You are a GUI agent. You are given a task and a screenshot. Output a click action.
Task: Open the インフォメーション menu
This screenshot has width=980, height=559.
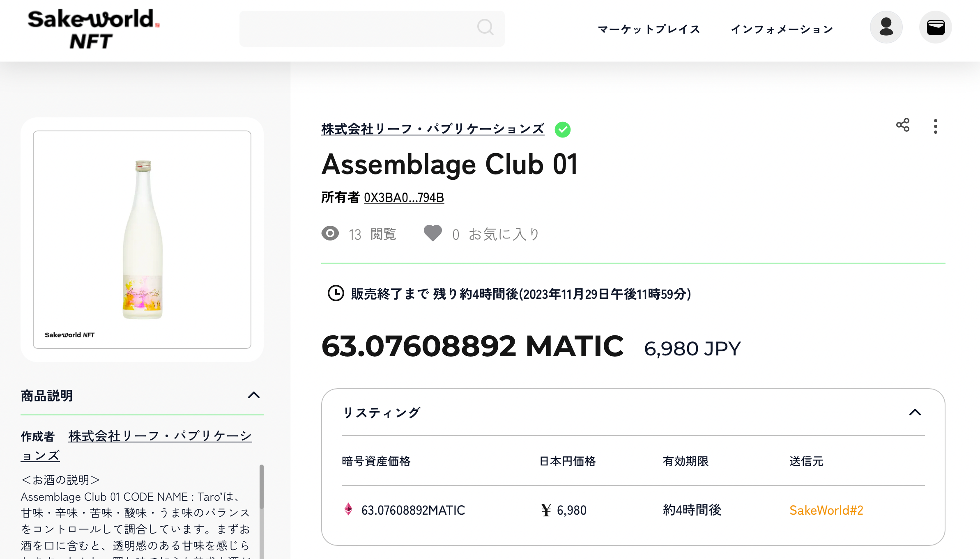coord(782,29)
